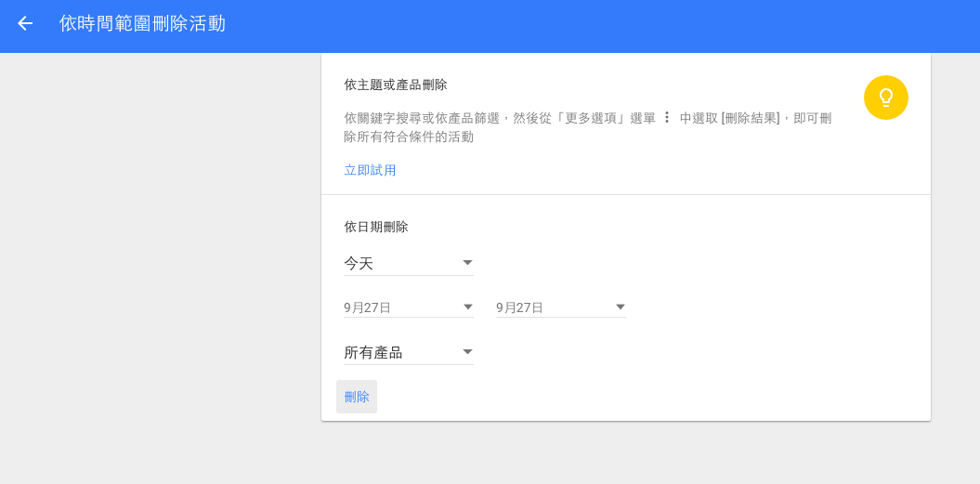Open the 今天 date range dropdown
The height and width of the screenshot is (484, 980).
[x=408, y=264]
